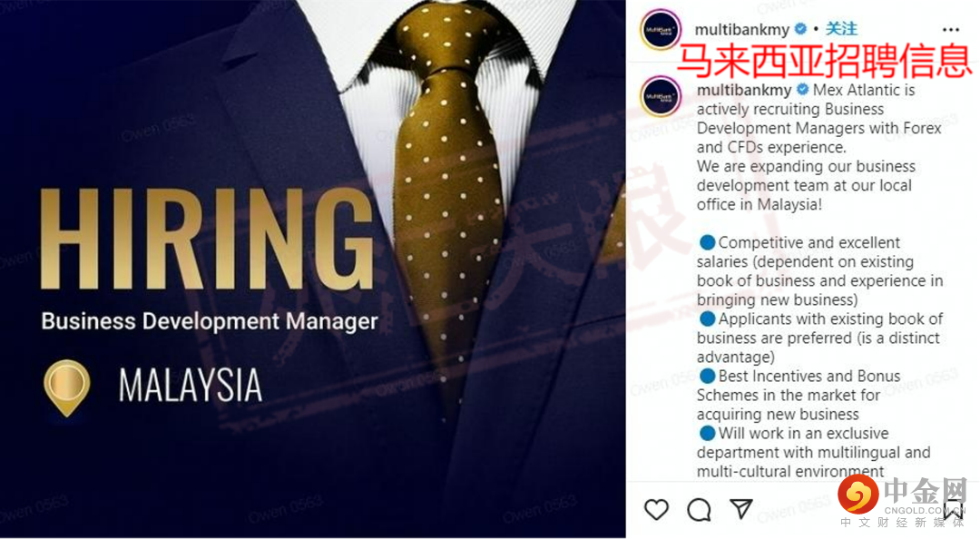
Task: Click blue bullet before Competitive and excellent
Action: [x=707, y=242]
